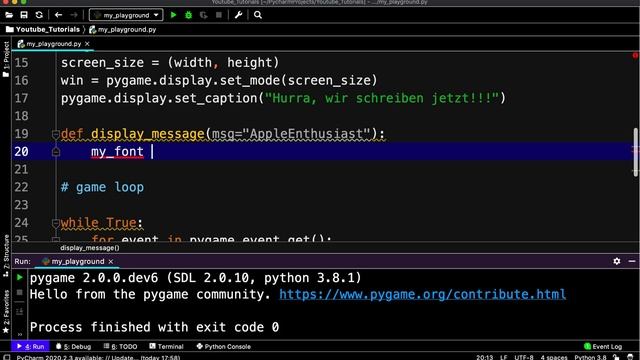Hide the Run panel with minimize dash
The height and width of the screenshot is (360, 640).
point(632,261)
